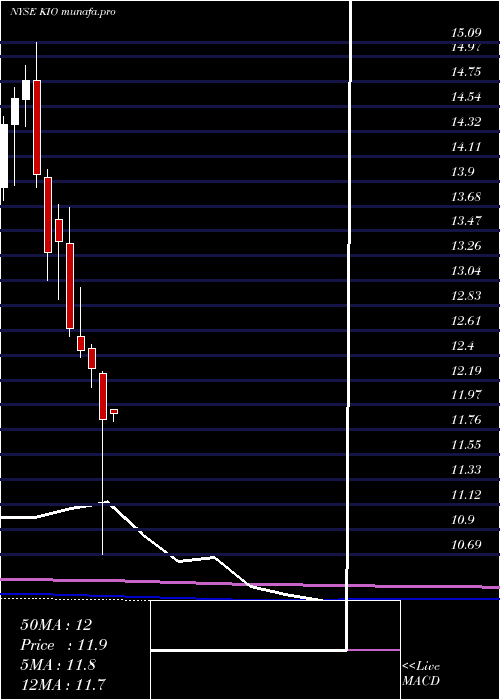Click the 14.11 price axis label
The height and width of the screenshot is (700, 500).
(x=466, y=147)
